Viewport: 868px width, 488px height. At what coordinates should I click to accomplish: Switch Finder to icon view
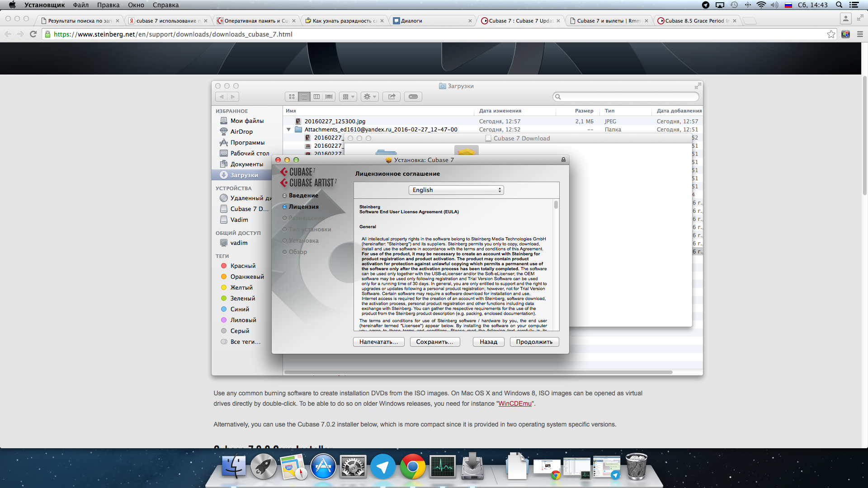pos(292,97)
